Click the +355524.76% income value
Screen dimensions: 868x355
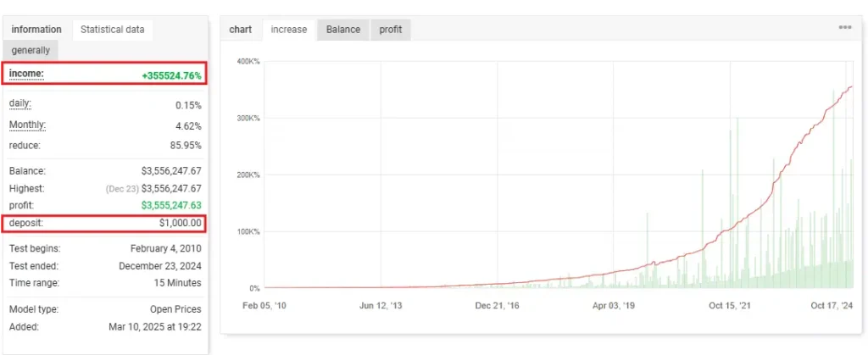(x=171, y=75)
